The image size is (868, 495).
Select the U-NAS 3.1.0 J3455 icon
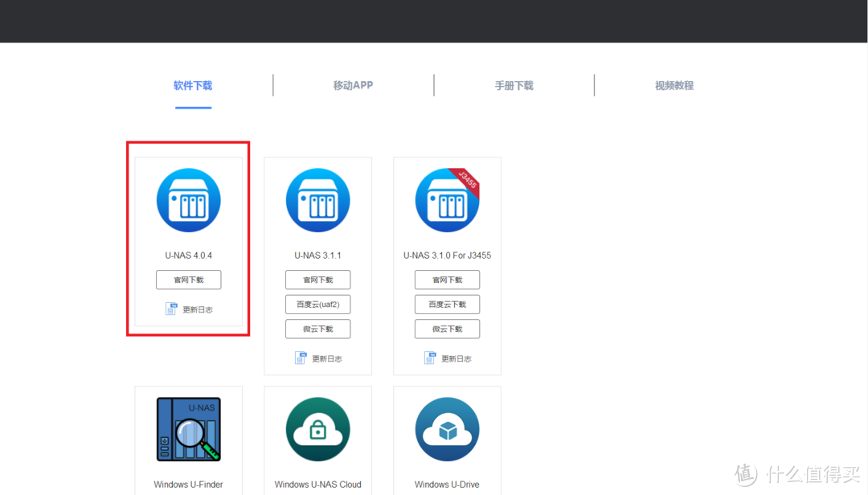pyautogui.click(x=447, y=200)
